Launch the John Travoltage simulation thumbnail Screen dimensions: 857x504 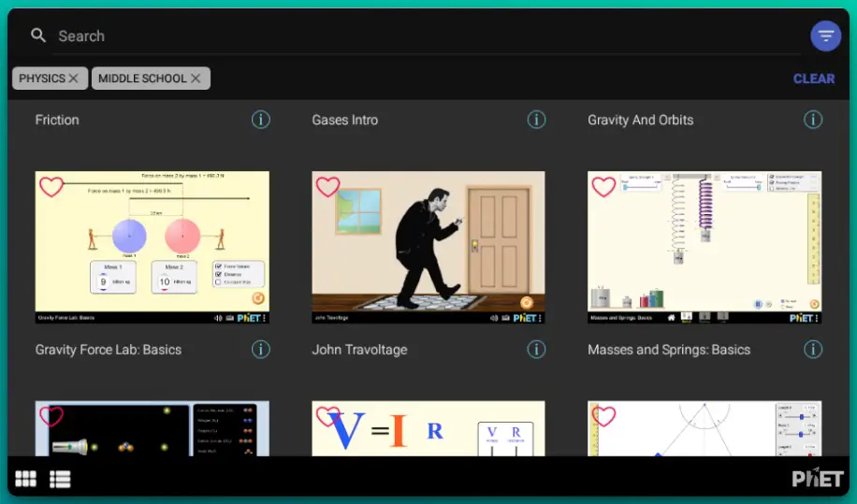[428, 248]
